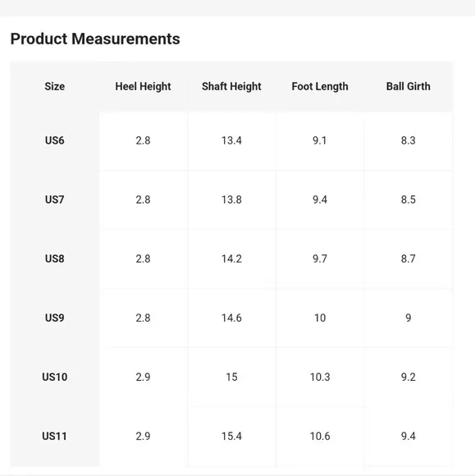Select the Foot Length column header
The width and height of the screenshot is (475, 476).
(320, 86)
